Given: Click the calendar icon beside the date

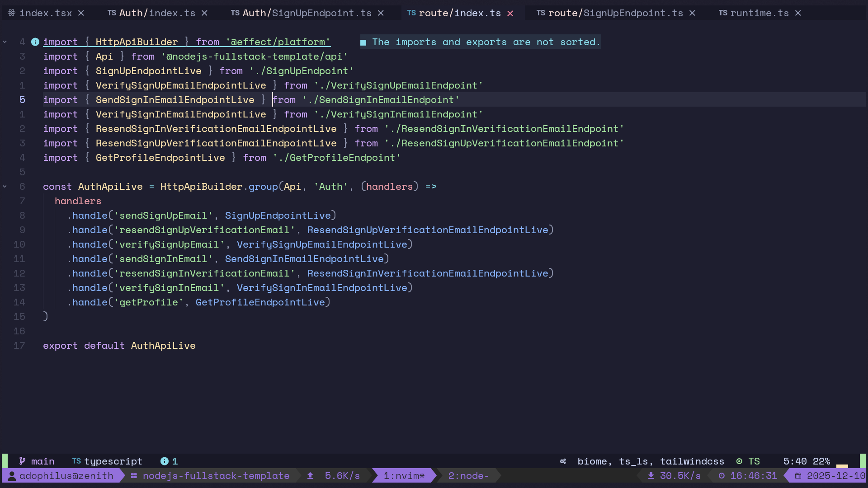Looking at the screenshot, I should click(x=798, y=476).
